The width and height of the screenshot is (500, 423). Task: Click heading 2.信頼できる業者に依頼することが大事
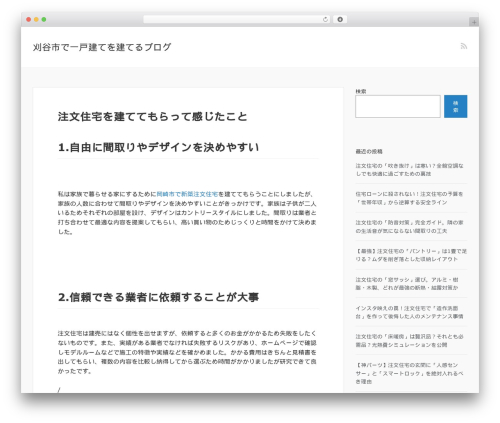pyautogui.click(x=159, y=297)
